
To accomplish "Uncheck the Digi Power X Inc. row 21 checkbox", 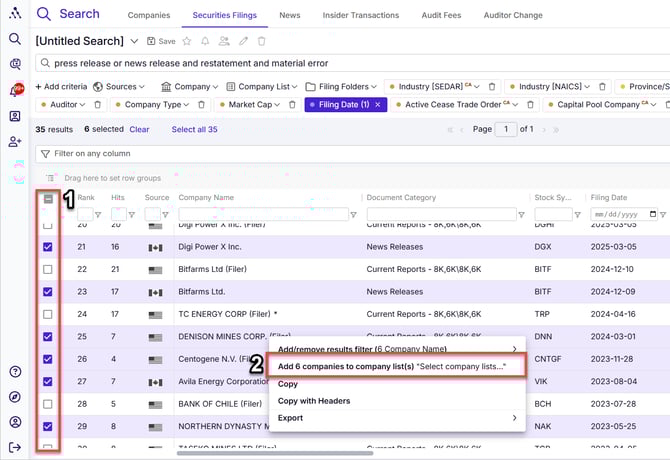I will 48,247.
